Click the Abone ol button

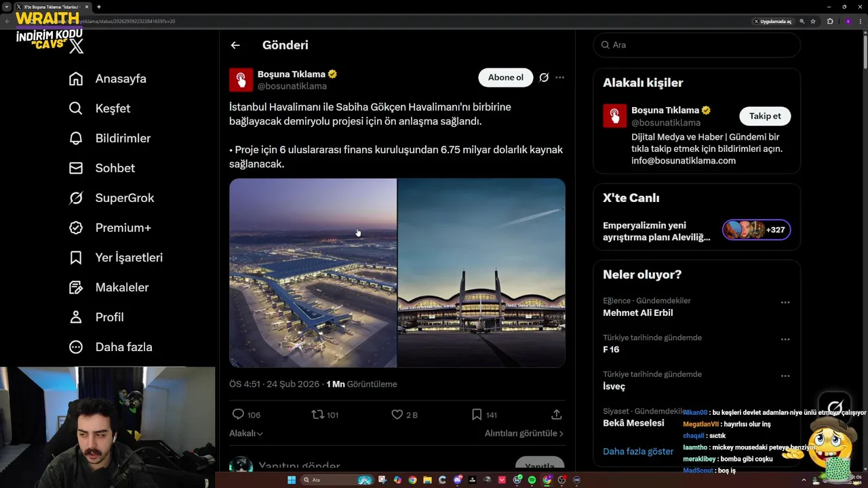click(506, 77)
